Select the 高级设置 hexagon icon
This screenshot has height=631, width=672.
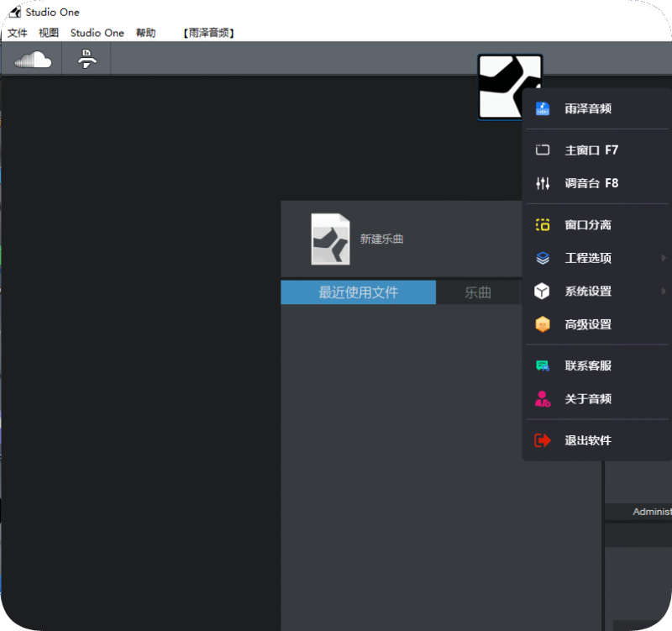point(543,324)
